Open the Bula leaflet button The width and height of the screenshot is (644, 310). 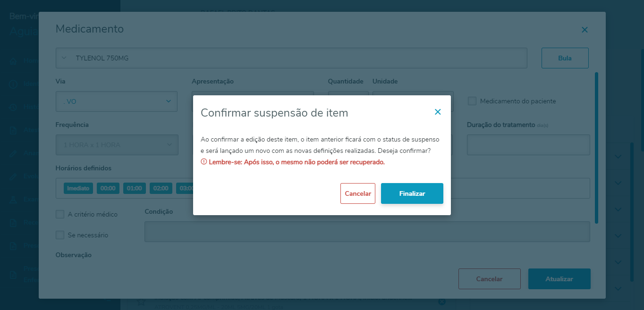point(565,58)
